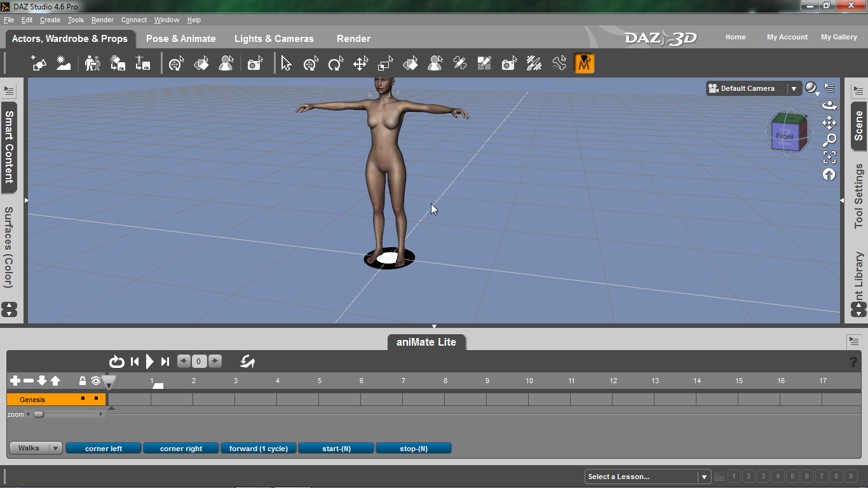868x488 pixels.
Task: Toggle the timeline eye visibility icon
Action: tap(96, 381)
